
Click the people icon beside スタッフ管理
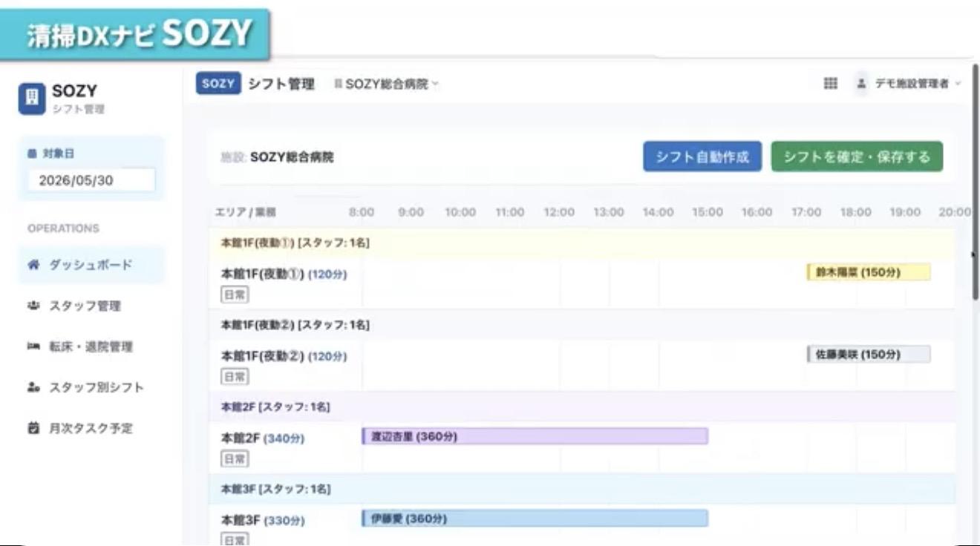coord(33,306)
